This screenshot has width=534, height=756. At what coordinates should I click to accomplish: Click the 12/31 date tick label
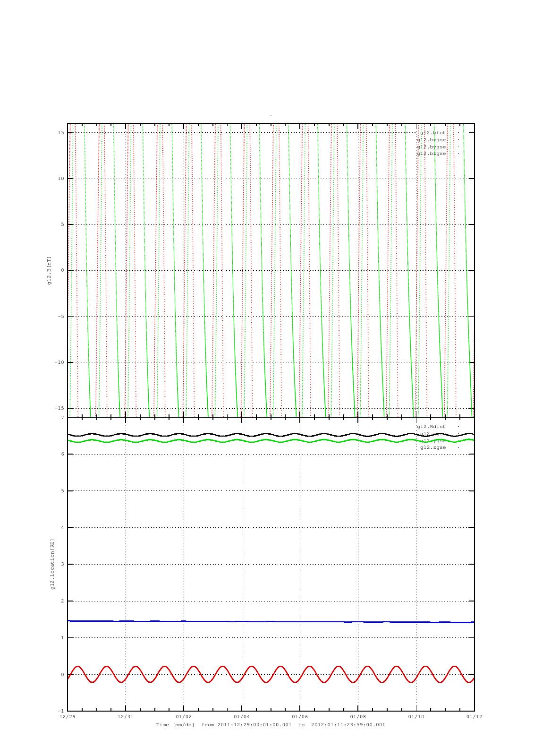126,717
